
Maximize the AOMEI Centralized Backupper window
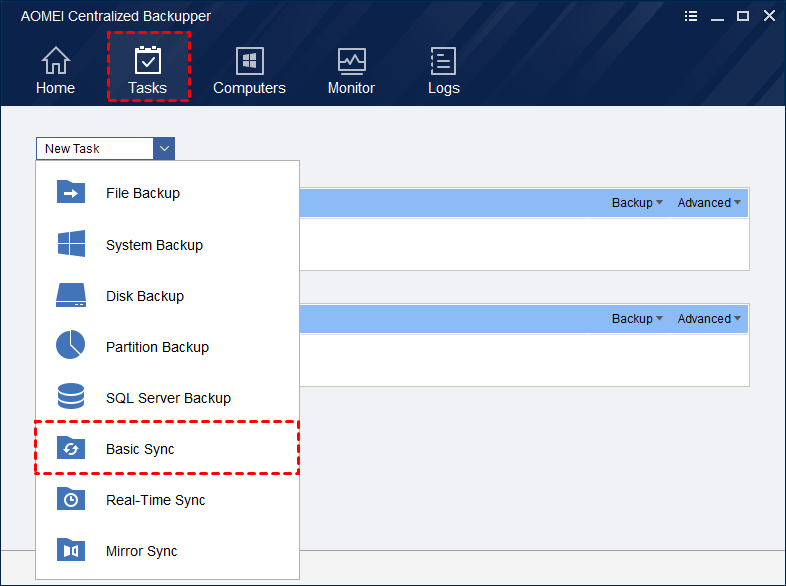point(743,16)
